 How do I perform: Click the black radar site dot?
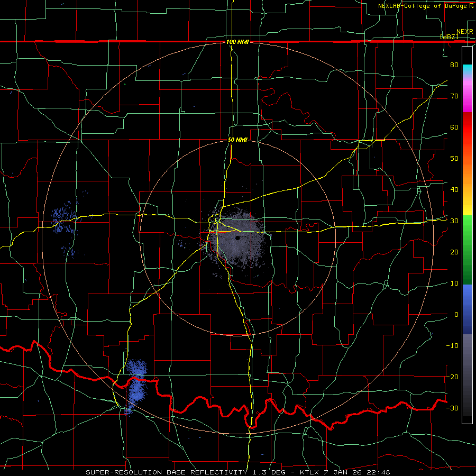click(x=237, y=239)
